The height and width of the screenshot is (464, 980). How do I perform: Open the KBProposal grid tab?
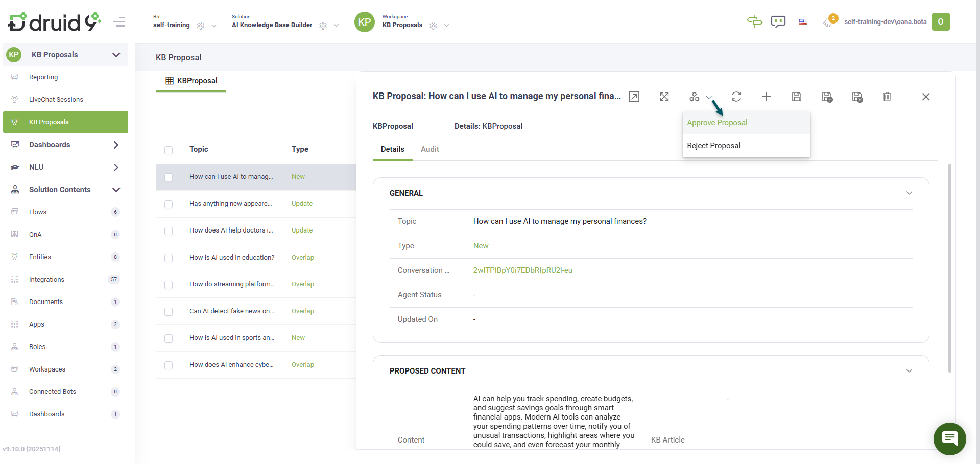191,81
